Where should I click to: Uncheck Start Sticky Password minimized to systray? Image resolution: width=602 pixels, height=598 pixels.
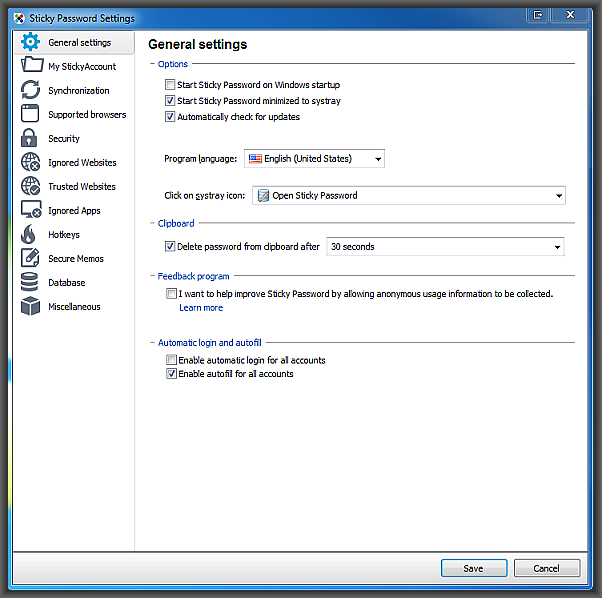(170, 100)
